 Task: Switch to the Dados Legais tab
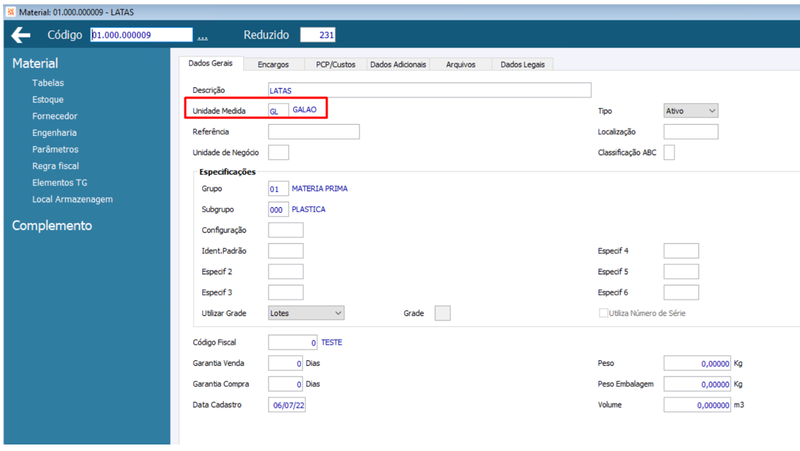[522, 64]
